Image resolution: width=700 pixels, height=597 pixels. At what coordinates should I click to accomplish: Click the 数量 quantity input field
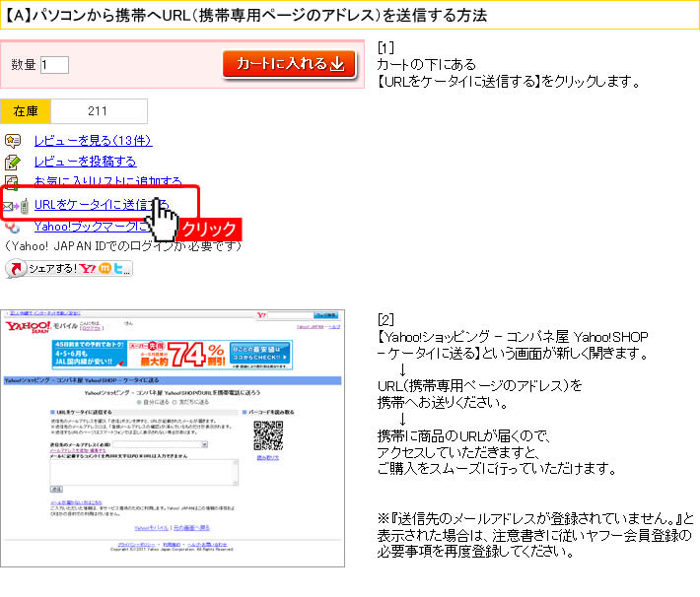54,65
